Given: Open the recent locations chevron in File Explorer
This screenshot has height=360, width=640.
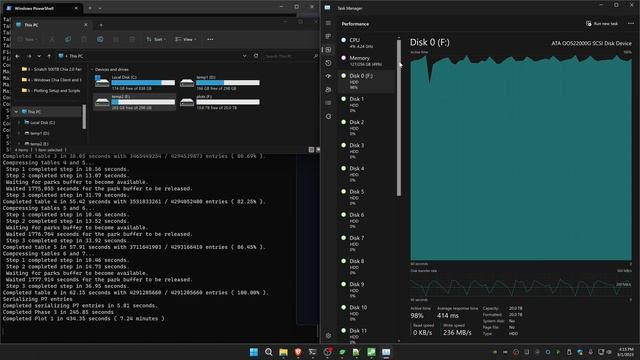Looking at the screenshot, I should click(39, 56).
